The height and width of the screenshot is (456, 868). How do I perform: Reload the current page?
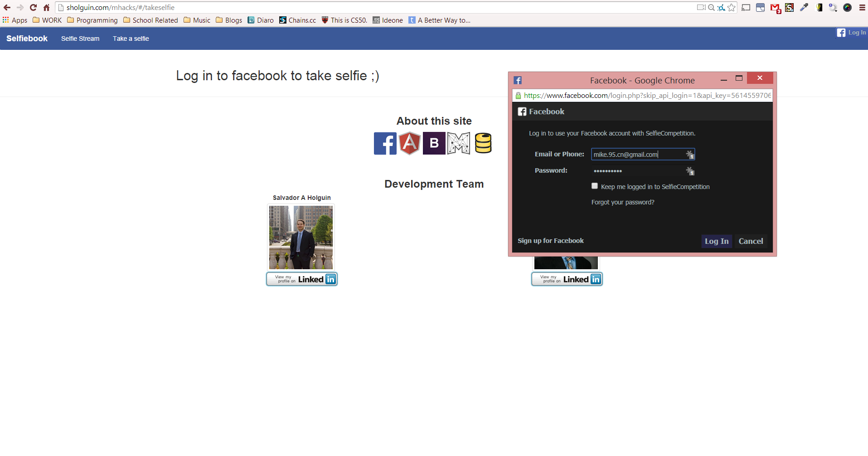(33, 7)
